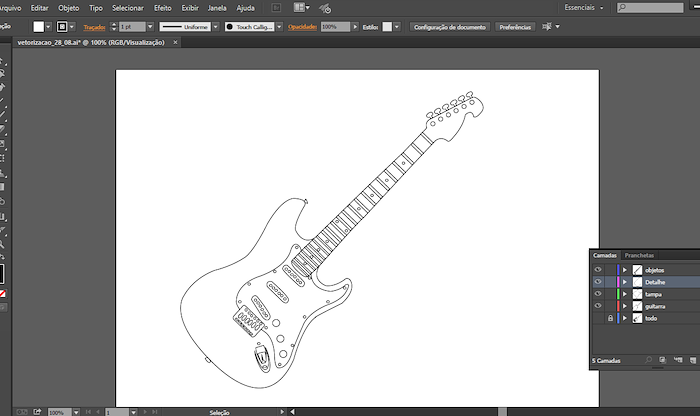Open the Editar menu
700x416 pixels.
click(39, 8)
